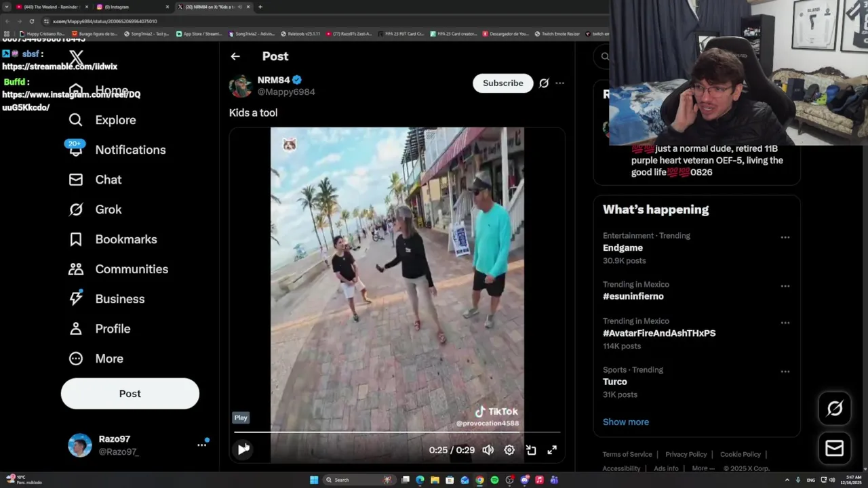868x488 pixels.
Task: Open File Explorer from the taskbar
Action: [435, 480]
